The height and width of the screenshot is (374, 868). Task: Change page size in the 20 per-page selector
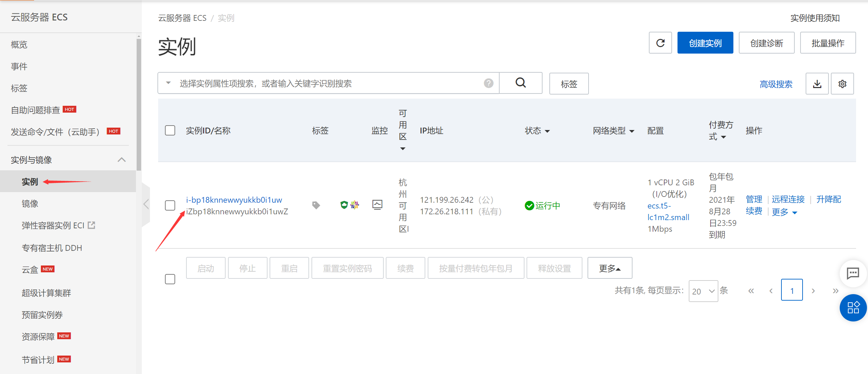pos(703,291)
